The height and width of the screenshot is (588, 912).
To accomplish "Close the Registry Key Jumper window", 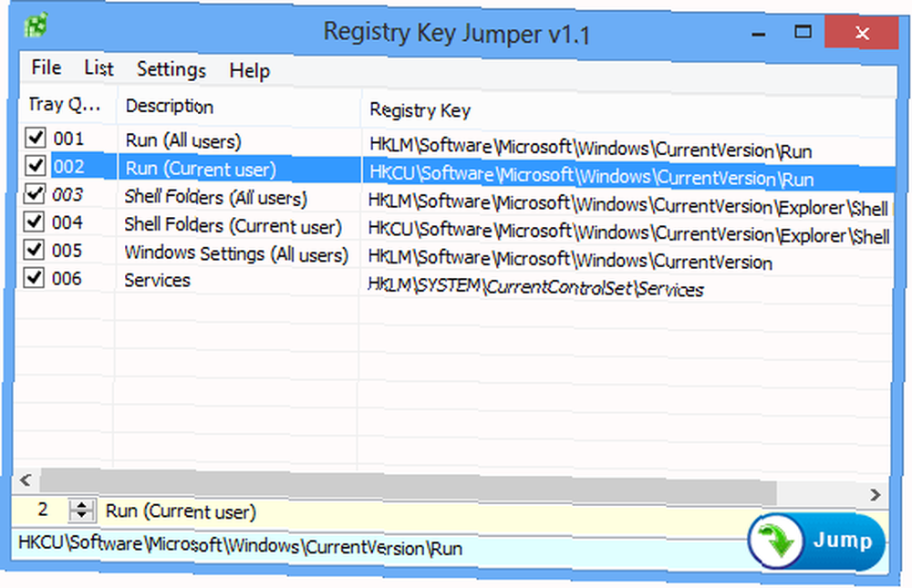I will [862, 33].
